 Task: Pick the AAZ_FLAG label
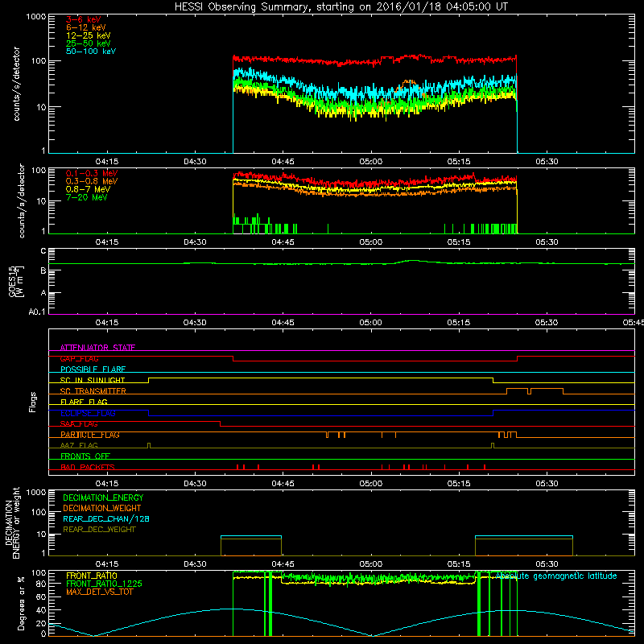(79, 445)
